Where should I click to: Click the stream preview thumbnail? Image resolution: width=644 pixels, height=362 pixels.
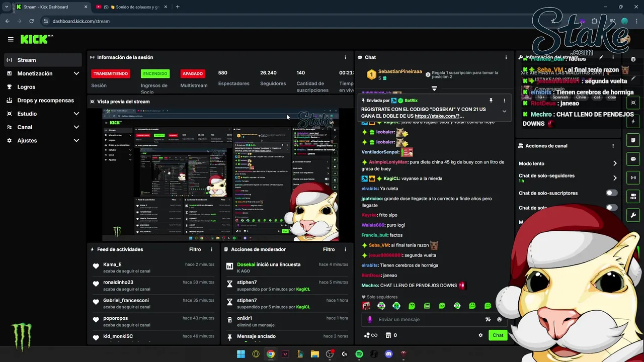pyautogui.click(x=220, y=175)
